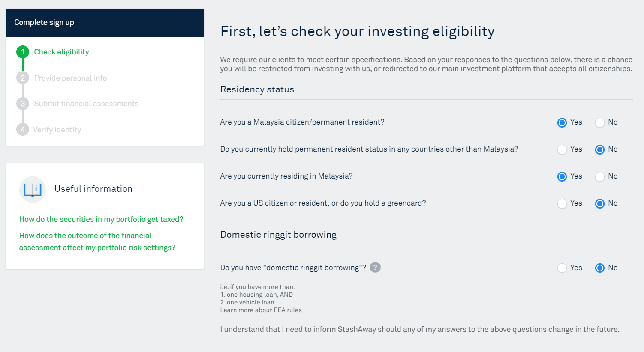Open how securities get taxed link

101,219
